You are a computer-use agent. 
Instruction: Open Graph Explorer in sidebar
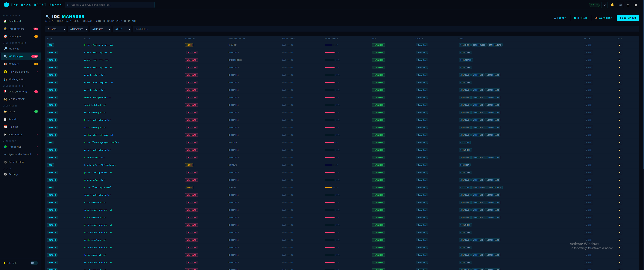[21, 162]
